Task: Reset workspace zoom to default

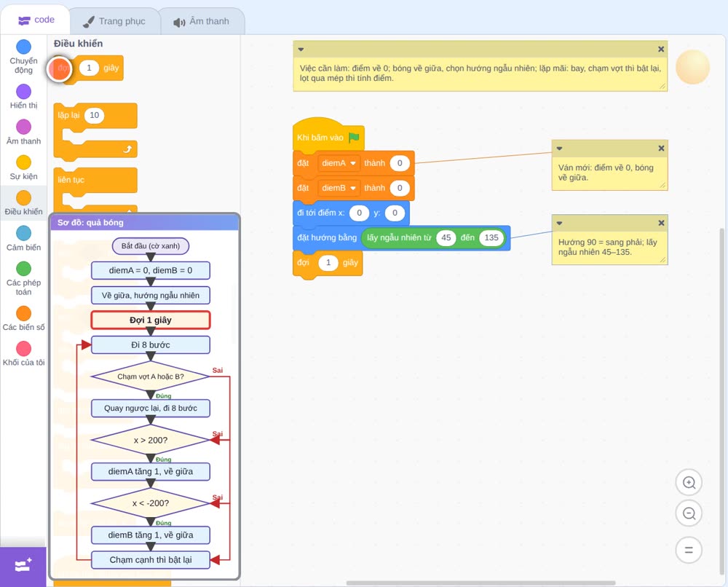Action: tap(689, 550)
